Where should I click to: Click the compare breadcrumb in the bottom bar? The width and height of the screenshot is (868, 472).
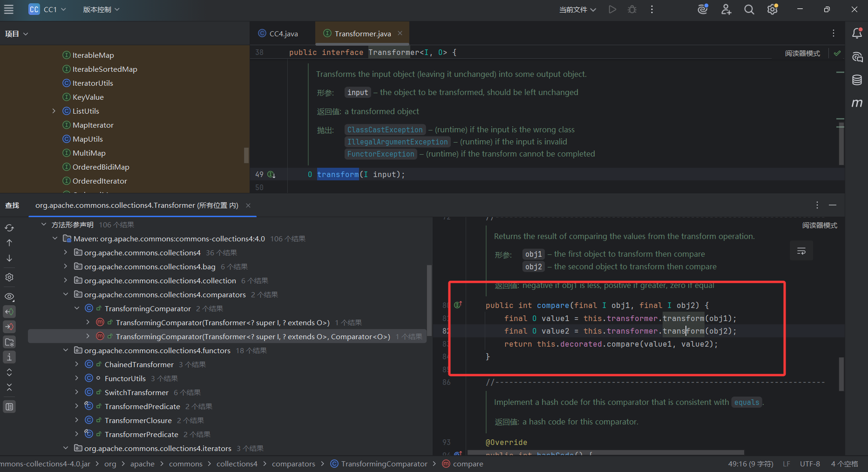point(468,464)
